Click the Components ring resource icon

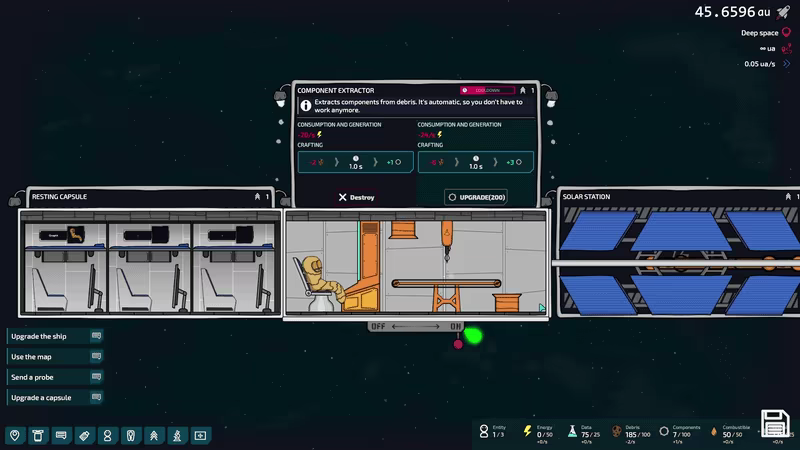663,432
